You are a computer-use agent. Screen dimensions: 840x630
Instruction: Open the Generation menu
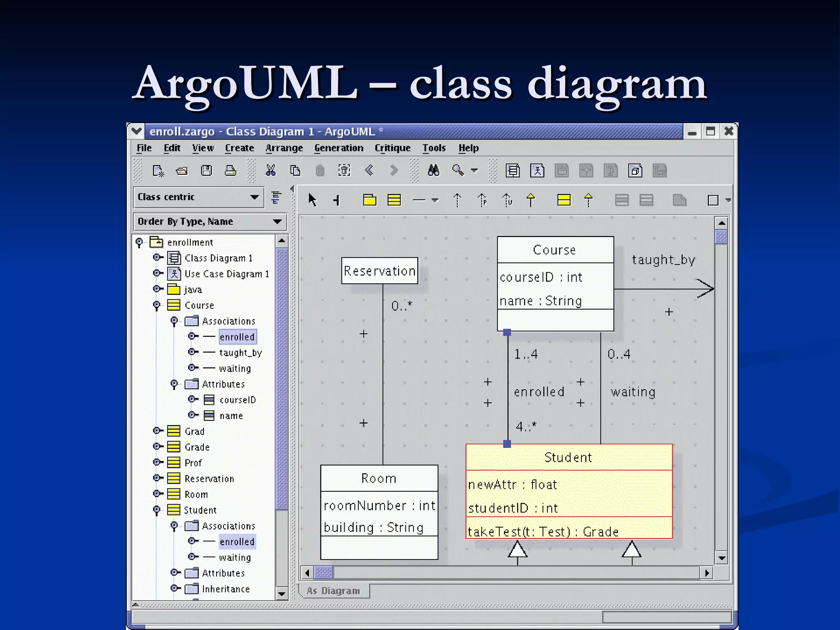(x=339, y=148)
